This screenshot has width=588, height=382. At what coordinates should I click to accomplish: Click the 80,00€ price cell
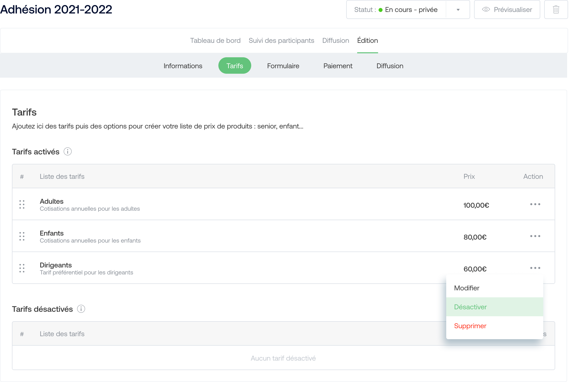point(475,237)
